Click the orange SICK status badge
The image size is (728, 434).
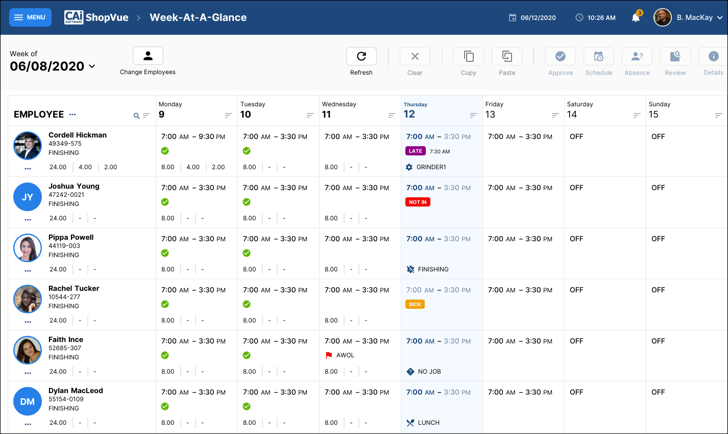(x=415, y=304)
